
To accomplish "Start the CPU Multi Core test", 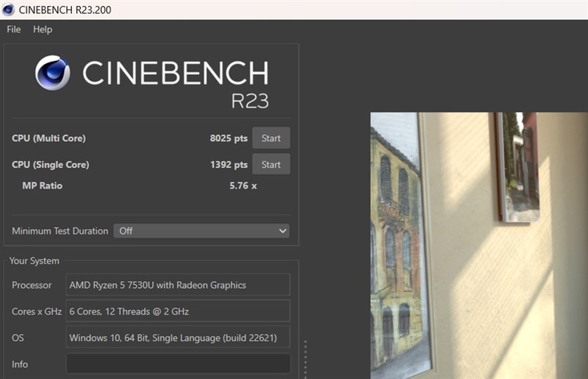I will [x=270, y=138].
